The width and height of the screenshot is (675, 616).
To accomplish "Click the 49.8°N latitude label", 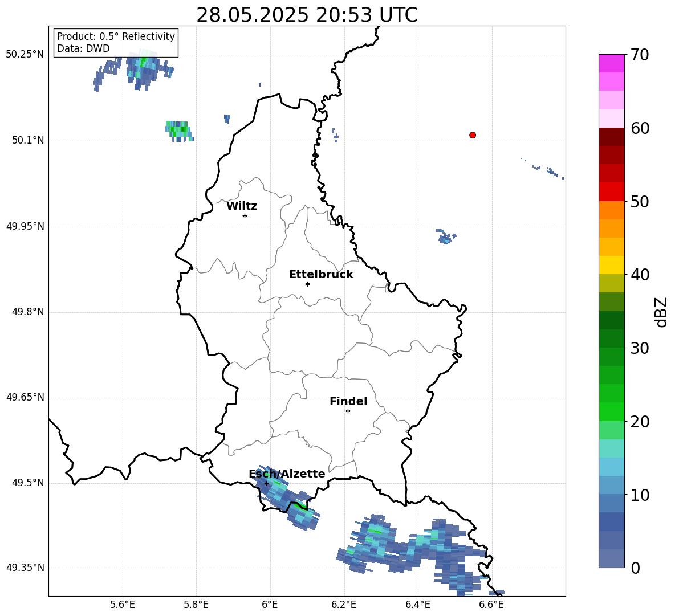I will 28,312.
